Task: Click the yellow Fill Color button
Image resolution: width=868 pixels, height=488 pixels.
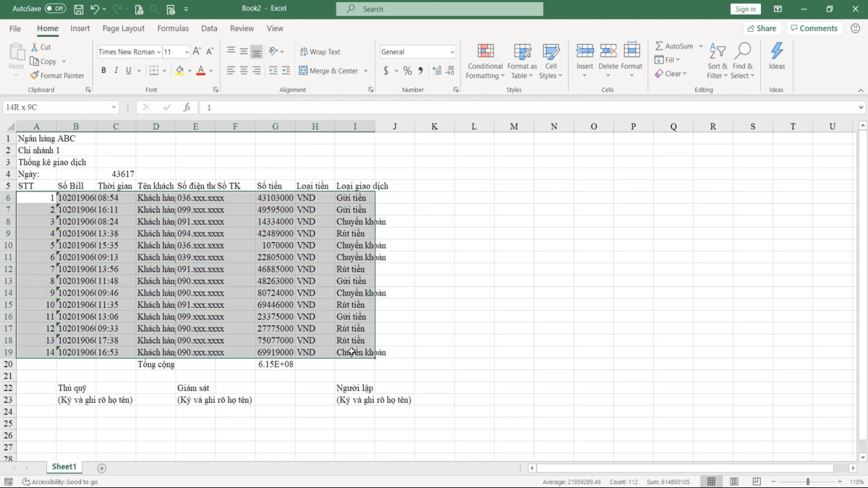Action: [x=179, y=71]
